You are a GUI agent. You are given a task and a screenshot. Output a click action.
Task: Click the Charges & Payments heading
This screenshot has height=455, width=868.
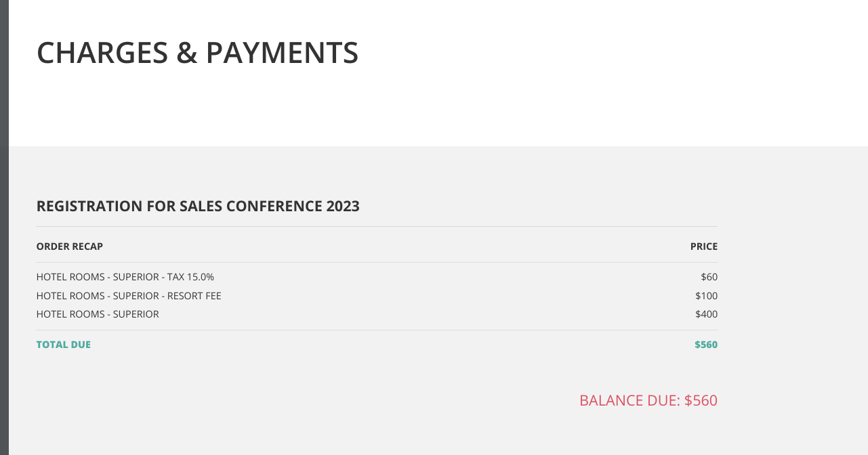(x=197, y=53)
